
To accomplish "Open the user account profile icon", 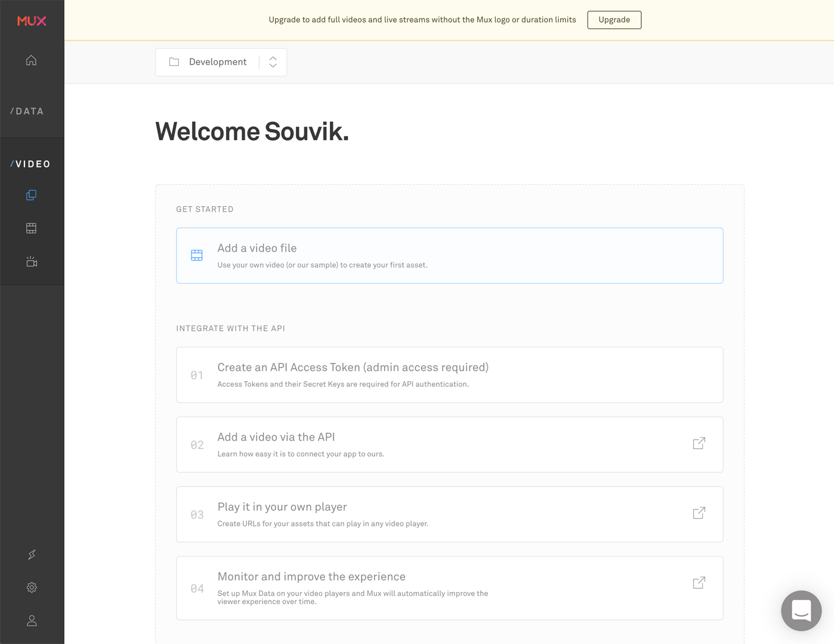I will tap(32, 621).
